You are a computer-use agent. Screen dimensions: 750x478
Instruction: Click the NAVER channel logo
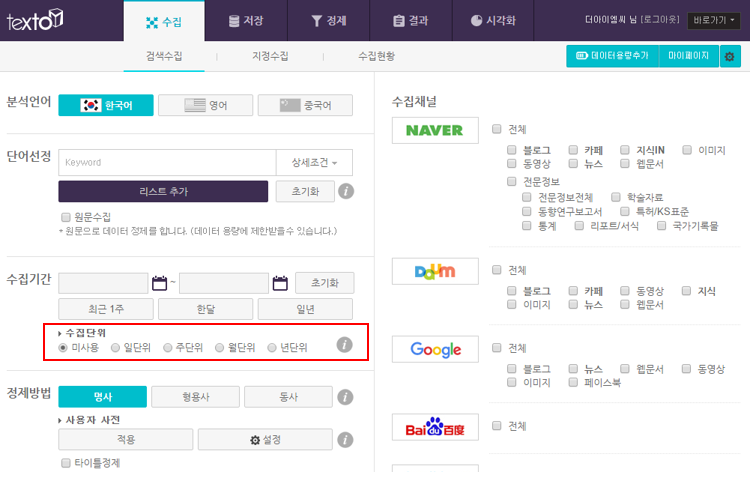(435, 130)
